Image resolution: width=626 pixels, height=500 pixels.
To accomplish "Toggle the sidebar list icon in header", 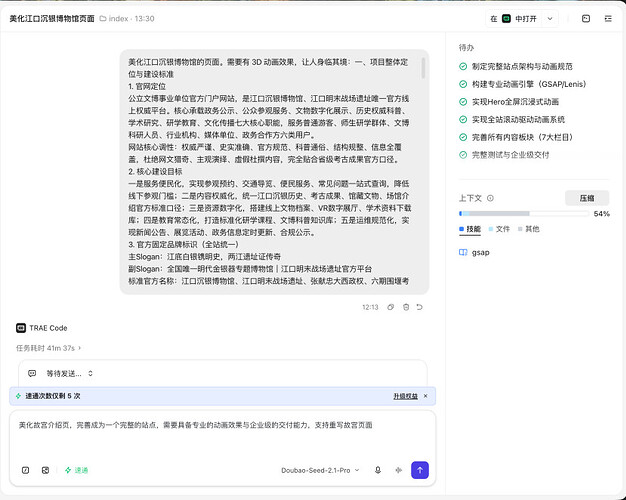I will (608, 18).
